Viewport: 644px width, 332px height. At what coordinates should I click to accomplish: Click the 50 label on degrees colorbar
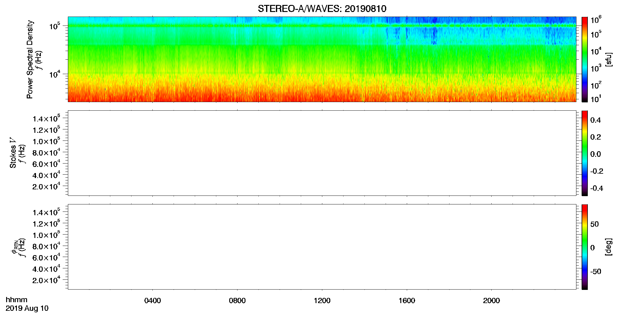tap(595, 224)
